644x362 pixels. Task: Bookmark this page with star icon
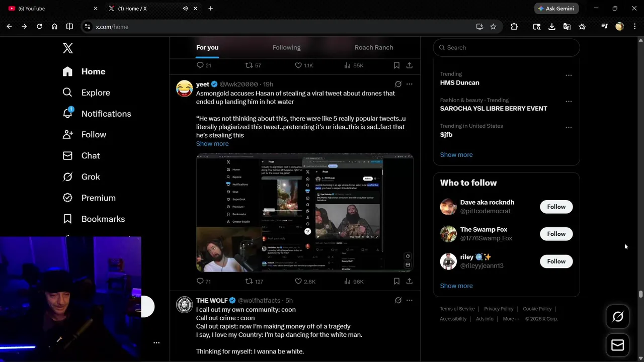click(x=493, y=27)
